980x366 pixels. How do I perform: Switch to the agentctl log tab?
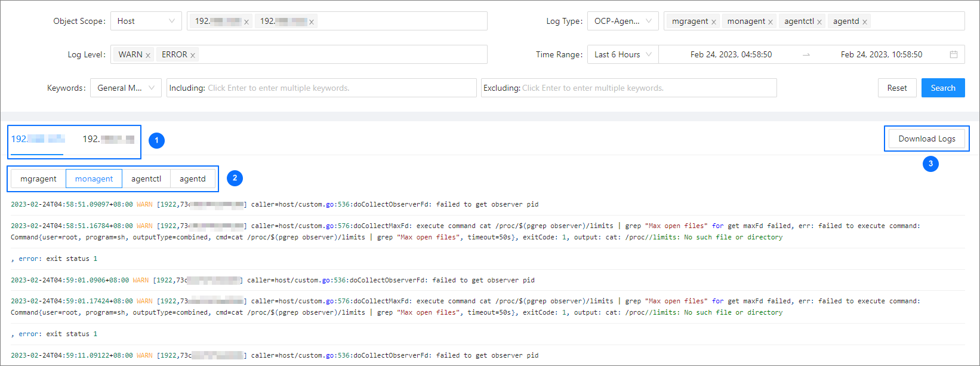pyautogui.click(x=146, y=179)
